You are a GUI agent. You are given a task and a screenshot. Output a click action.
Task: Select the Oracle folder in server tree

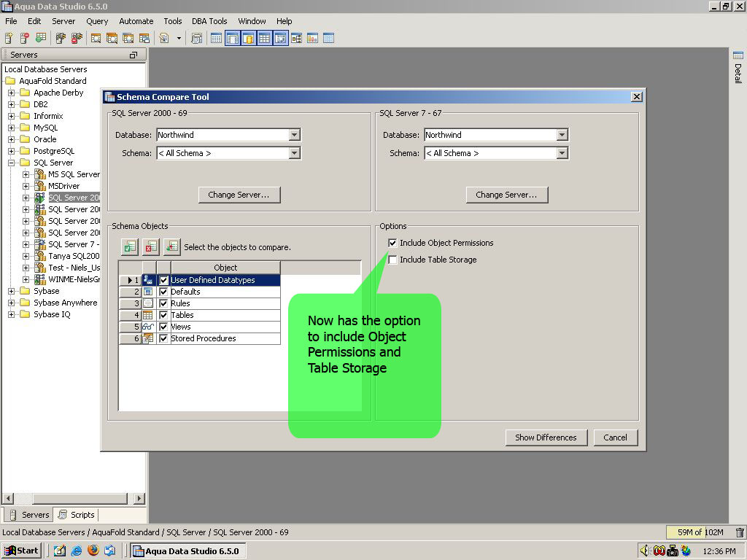point(44,139)
